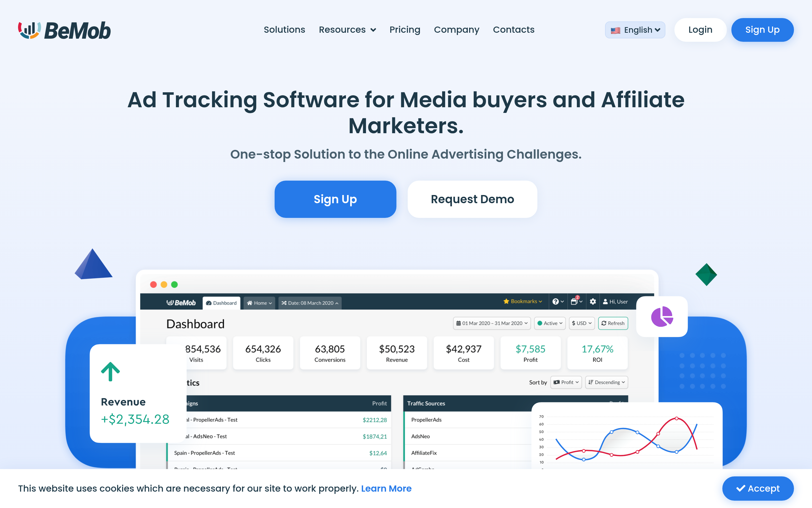Open the Date: 08 March 2020 tab

310,303
